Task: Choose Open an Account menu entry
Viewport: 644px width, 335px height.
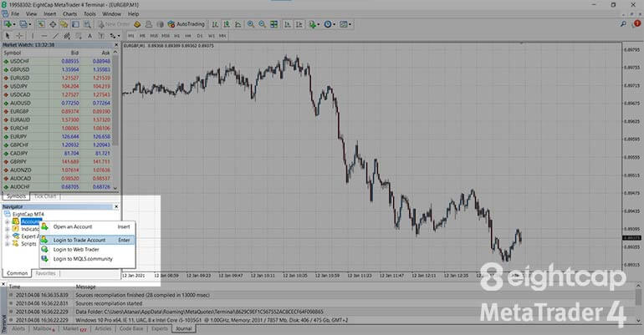Action: [x=88, y=226]
